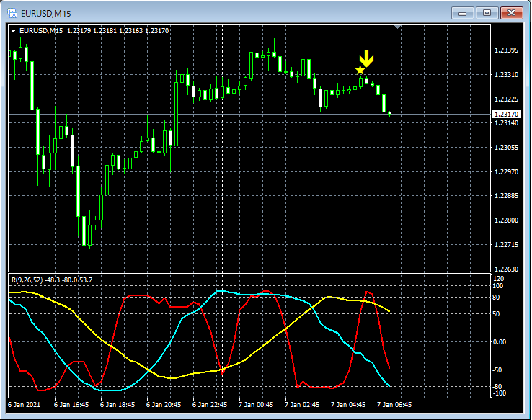Image resolution: width=532 pixels, height=420 pixels.
Task: Click the indicator scale value 120
Action: click(x=497, y=278)
